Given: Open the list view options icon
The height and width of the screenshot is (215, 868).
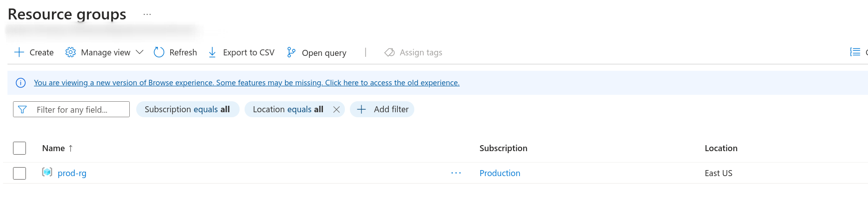Looking at the screenshot, I should [x=855, y=52].
